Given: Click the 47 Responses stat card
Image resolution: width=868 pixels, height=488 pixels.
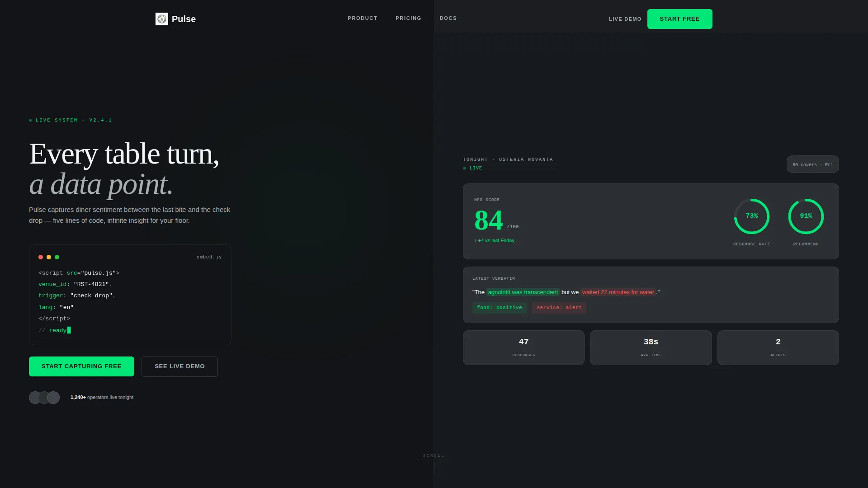Looking at the screenshot, I should pos(524,347).
